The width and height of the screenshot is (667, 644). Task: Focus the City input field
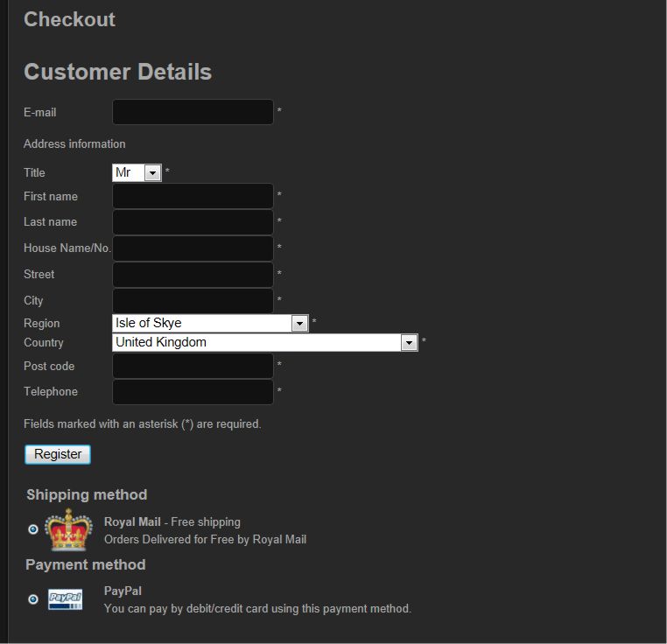193,301
